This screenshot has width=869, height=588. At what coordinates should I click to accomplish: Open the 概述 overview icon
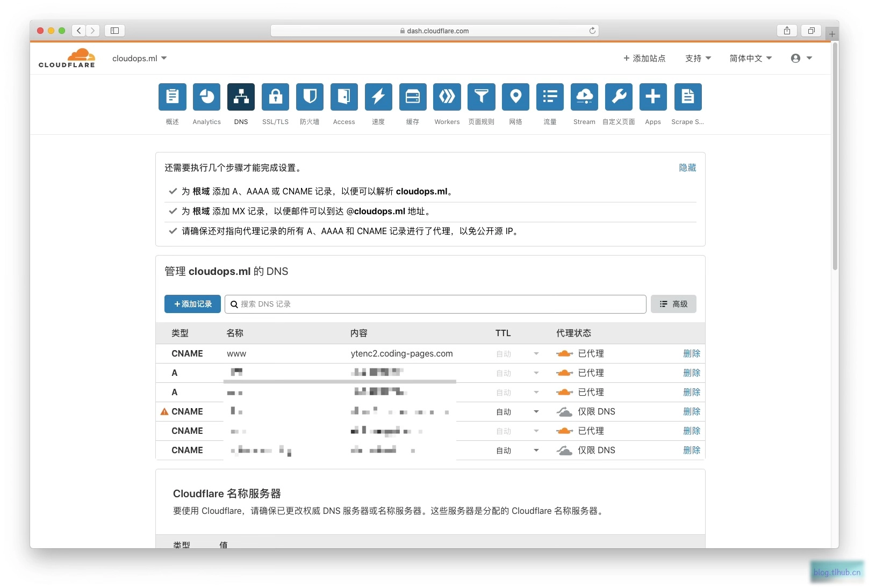coord(172,97)
